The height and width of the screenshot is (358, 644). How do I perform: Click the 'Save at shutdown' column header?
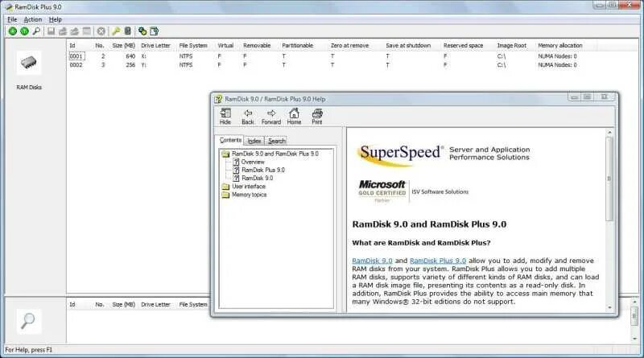coord(408,46)
